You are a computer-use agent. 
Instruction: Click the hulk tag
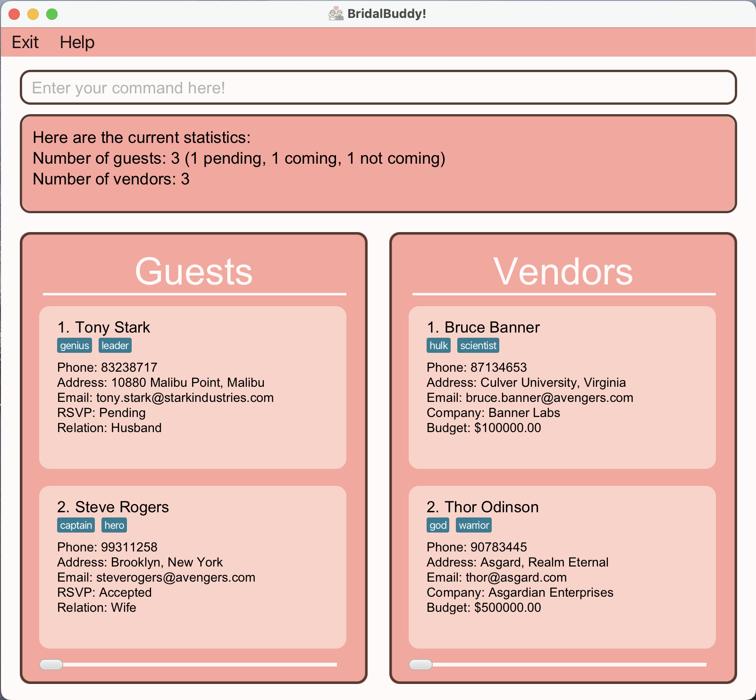pos(438,346)
